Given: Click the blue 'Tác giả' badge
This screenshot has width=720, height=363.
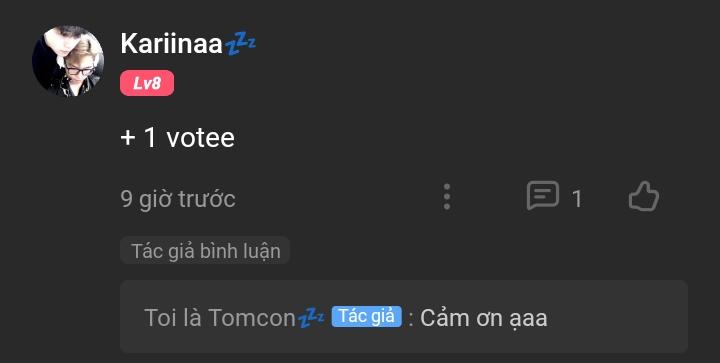Looking at the screenshot, I should [366, 317].
